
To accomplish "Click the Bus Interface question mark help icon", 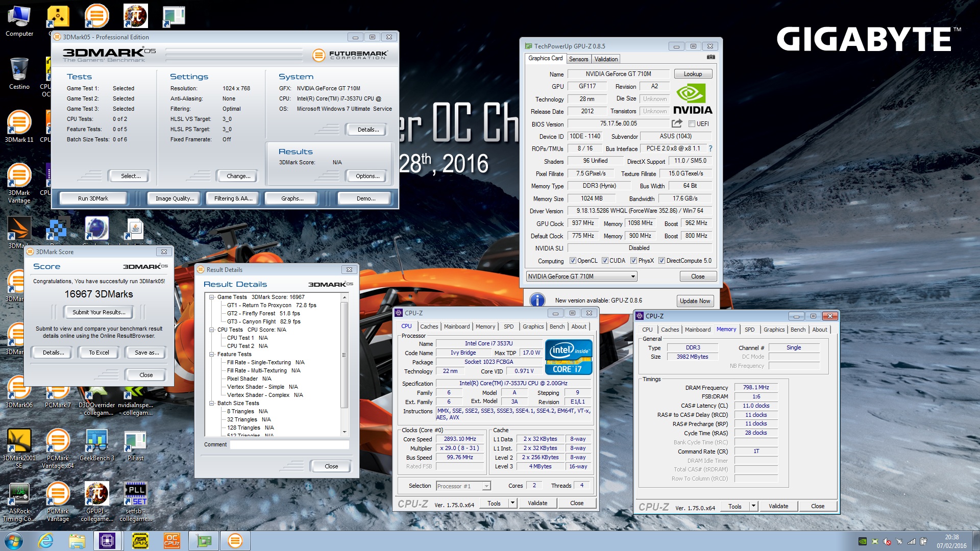I will click(710, 148).
